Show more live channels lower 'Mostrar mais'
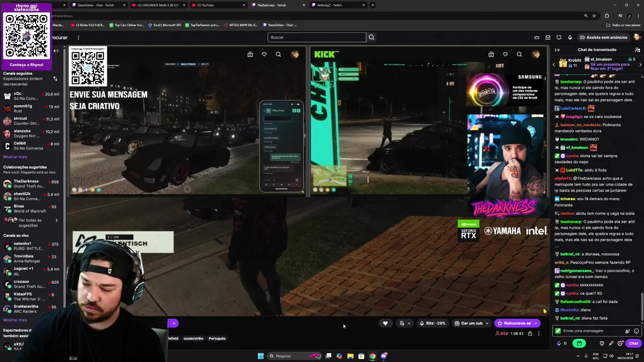 [15, 320]
